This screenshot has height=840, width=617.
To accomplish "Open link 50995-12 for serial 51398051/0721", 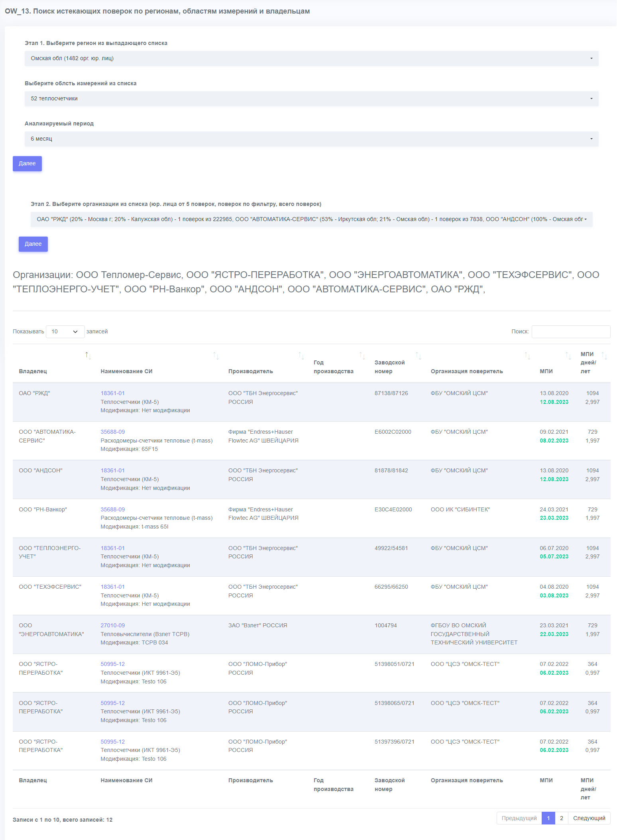I will point(112,664).
